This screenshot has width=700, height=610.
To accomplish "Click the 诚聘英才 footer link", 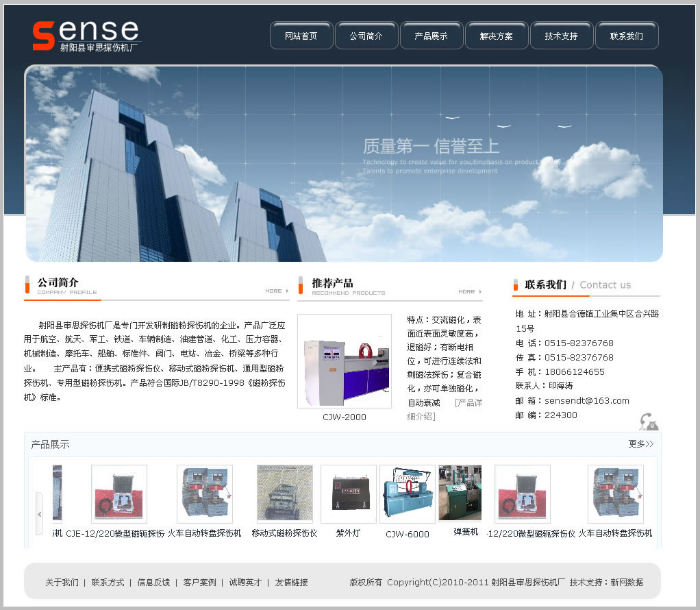I will click(x=245, y=583).
